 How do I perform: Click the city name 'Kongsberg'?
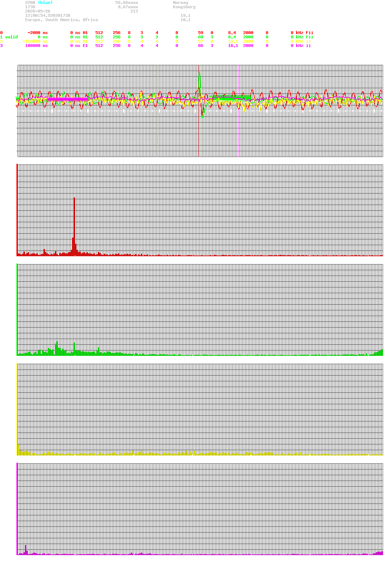(184, 7)
